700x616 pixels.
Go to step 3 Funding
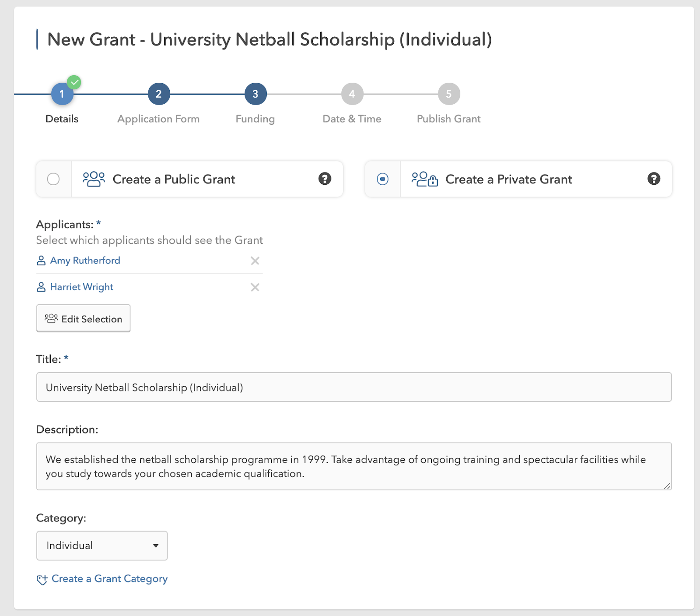click(x=255, y=94)
